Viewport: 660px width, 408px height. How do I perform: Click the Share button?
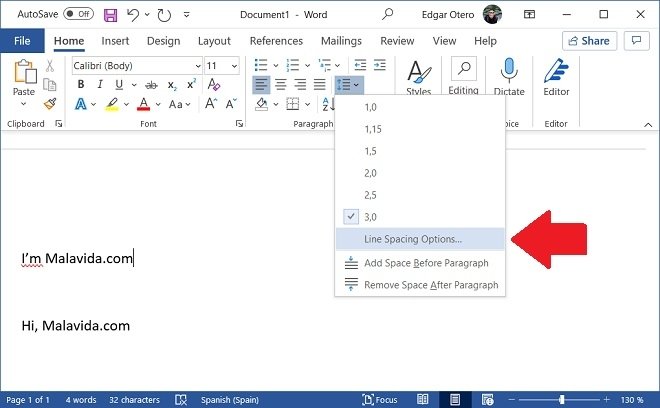click(589, 41)
